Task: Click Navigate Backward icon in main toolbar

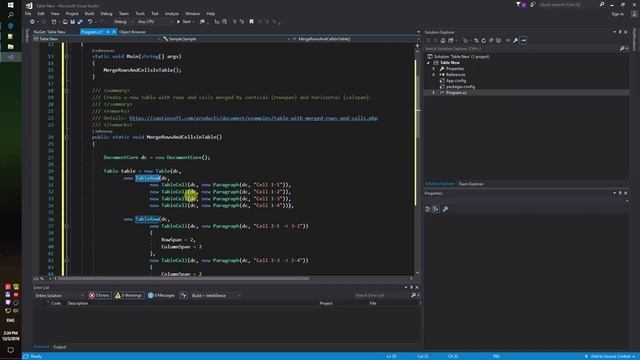Action: (x=32, y=22)
